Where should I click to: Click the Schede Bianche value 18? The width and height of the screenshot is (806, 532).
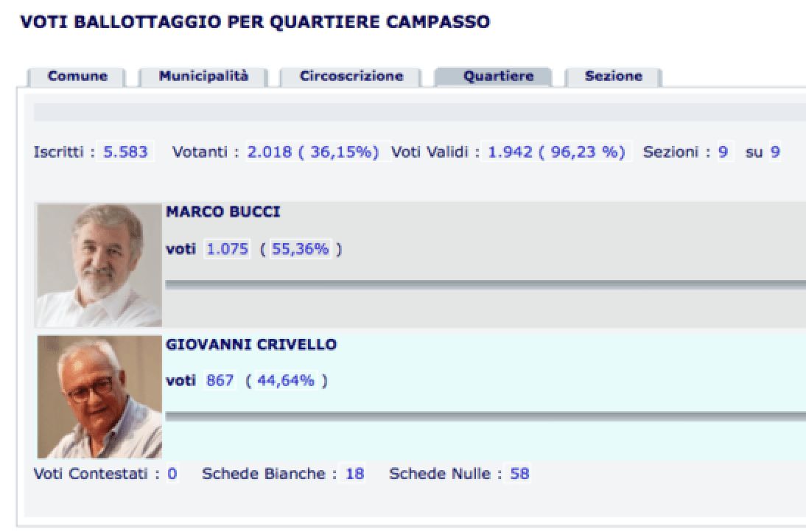click(x=354, y=473)
